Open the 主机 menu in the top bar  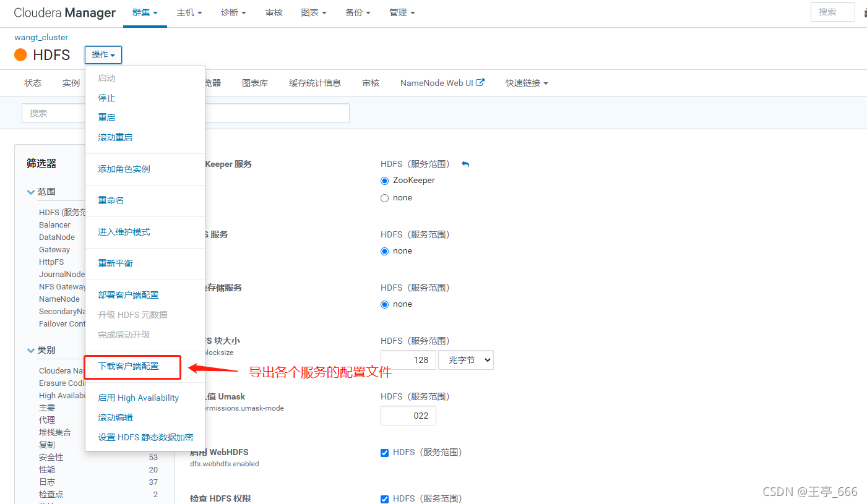pos(189,12)
